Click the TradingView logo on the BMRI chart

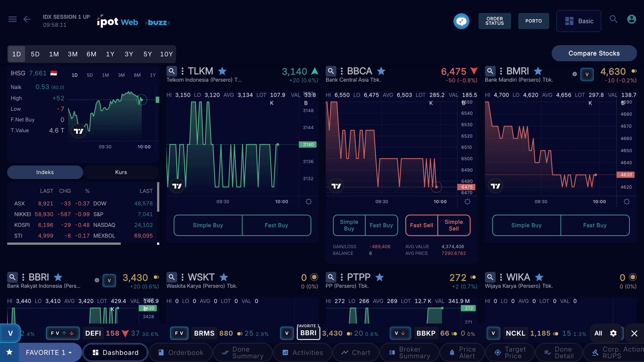(496, 186)
